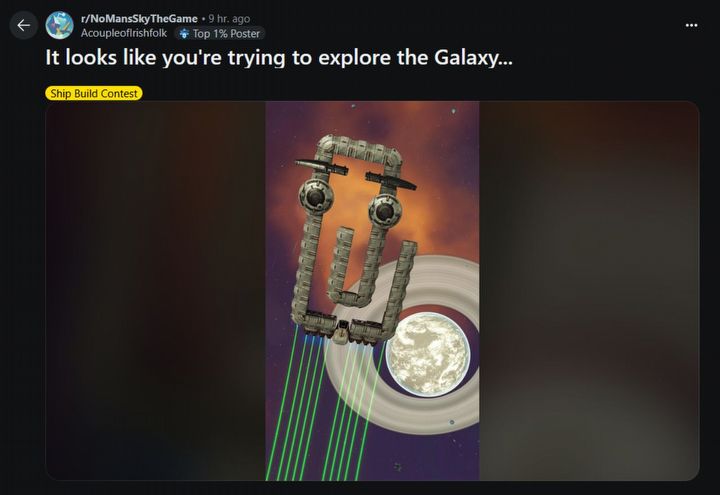Viewport: 720px width, 495px height.
Task: Click the pale cloudy planet in the image
Action: click(428, 355)
